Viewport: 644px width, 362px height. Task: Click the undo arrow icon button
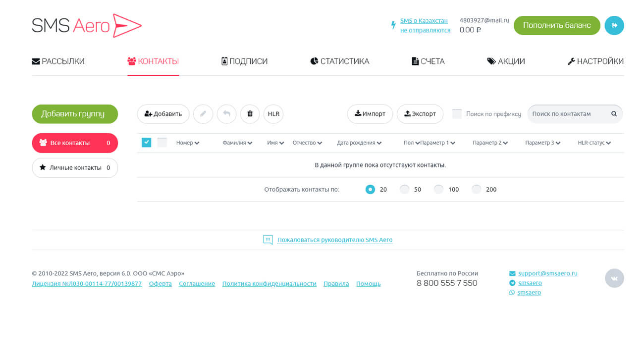pos(226,114)
